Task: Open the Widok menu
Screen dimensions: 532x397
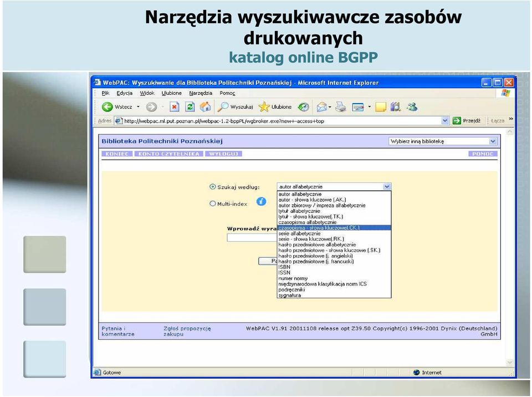Action: pos(147,93)
